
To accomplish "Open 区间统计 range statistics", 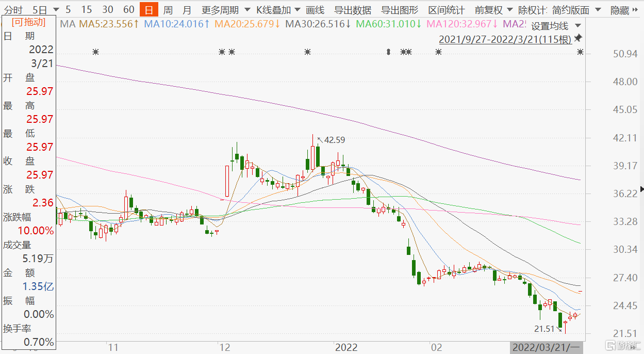I will click(447, 10).
